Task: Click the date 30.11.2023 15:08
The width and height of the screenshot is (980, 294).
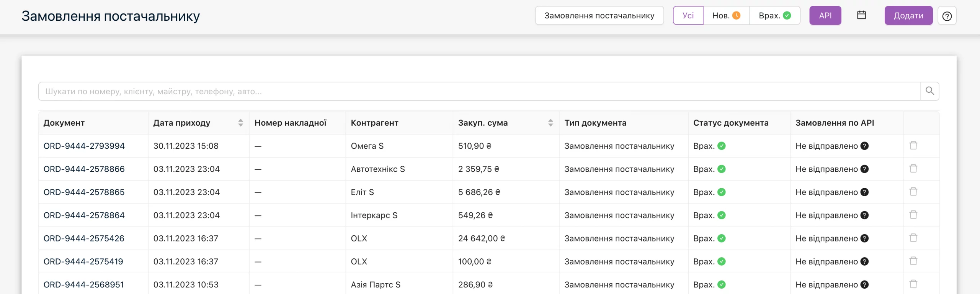Action: pyautogui.click(x=186, y=146)
